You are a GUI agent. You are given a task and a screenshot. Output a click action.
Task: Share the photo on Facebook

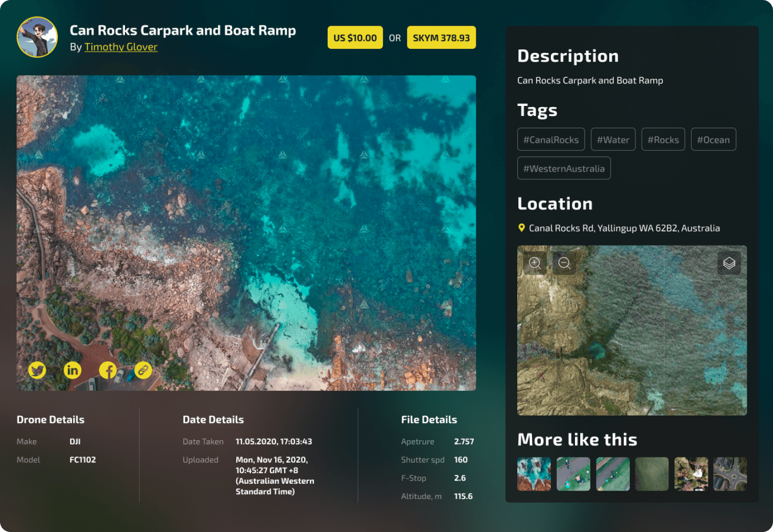tap(108, 370)
